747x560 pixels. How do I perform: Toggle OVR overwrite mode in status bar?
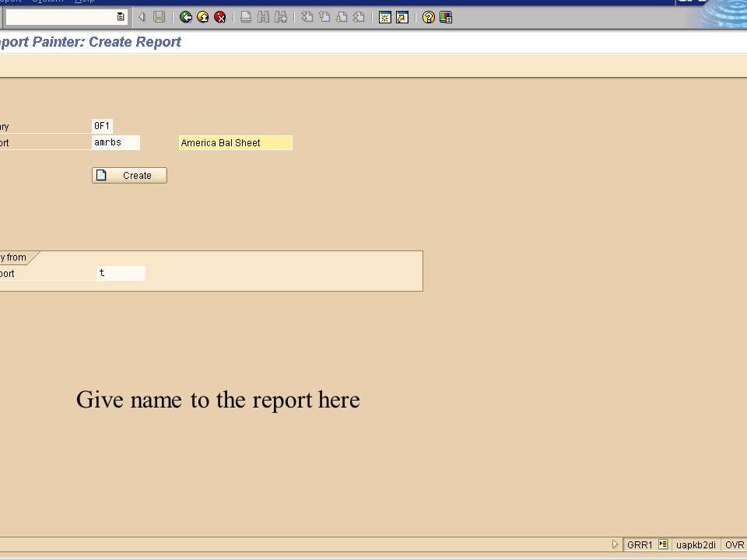pyautogui.click(x=734, y=544)
